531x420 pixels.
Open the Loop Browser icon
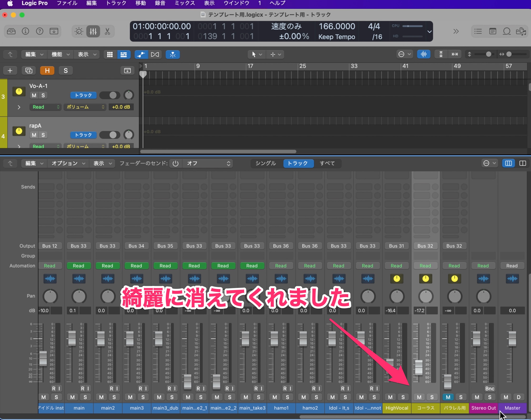coord(507,31)
